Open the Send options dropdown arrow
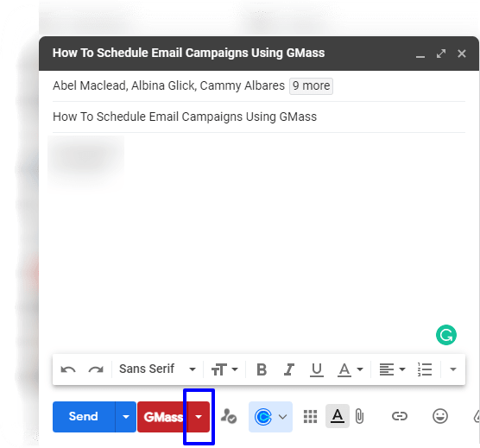 (126, 417)
